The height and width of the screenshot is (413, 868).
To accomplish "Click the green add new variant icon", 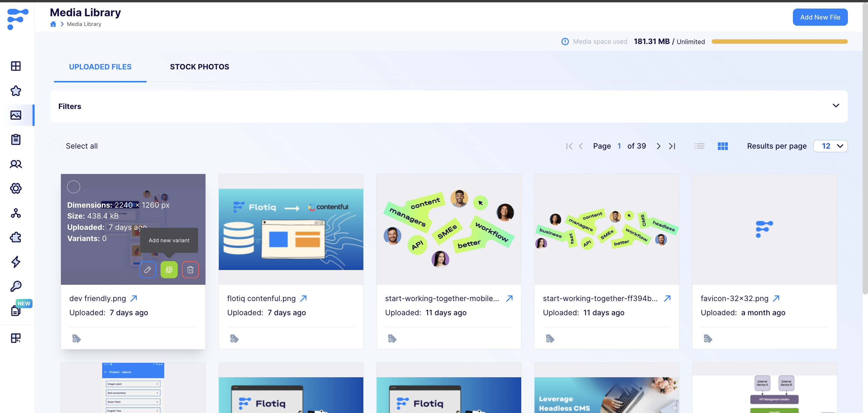I will [169, 270].
